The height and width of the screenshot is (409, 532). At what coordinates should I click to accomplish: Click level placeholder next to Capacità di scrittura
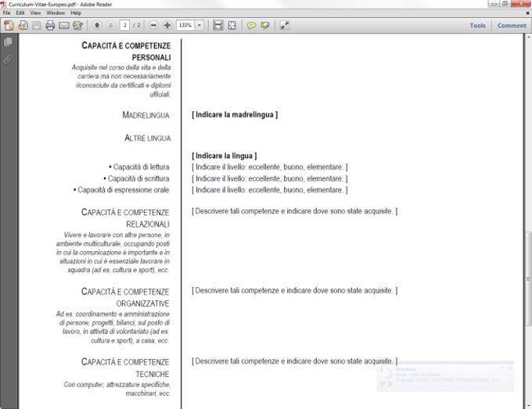pyautogui.click(x=270, y=178)
